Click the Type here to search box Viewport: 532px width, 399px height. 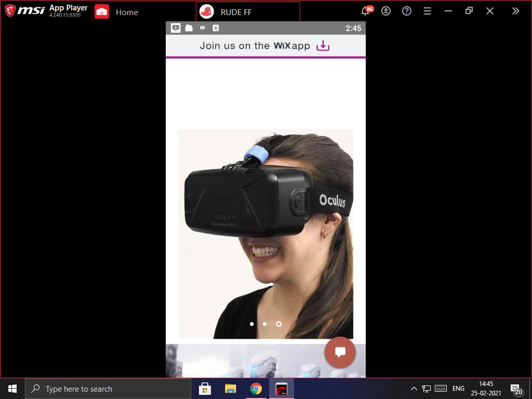pyautogui.click(x=108, y=389)
